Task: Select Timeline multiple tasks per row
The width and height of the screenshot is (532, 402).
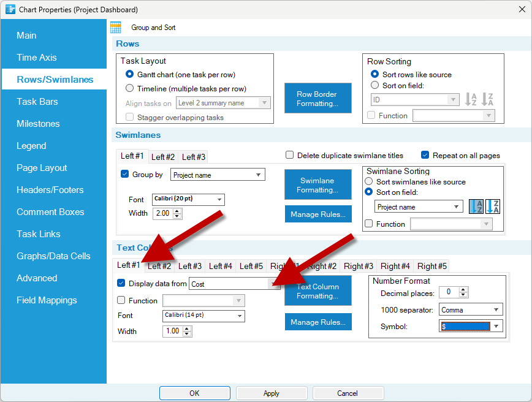Action: pos(129,88)
